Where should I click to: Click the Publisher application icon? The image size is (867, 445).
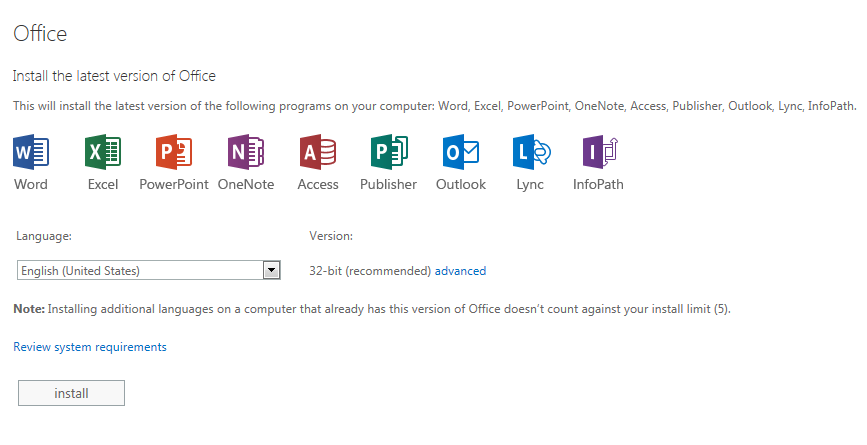389,152
